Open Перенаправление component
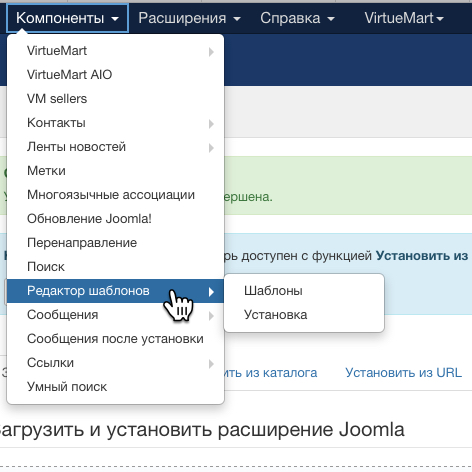The height and width of the screenshot is (472, 472). point(115,243)
